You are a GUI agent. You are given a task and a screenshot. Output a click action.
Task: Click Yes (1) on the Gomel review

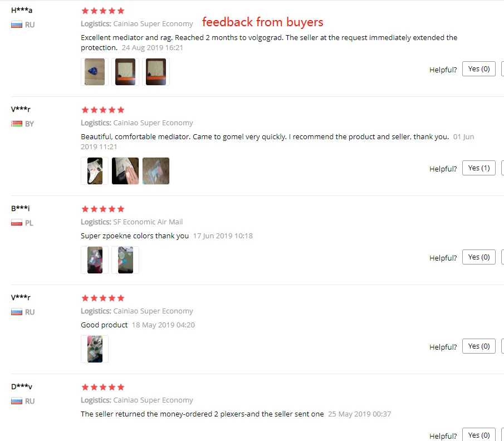(478, 168)
